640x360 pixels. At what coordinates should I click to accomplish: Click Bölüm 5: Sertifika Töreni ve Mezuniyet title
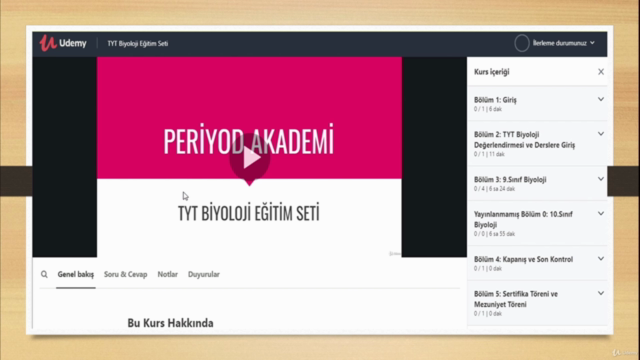(516, 299)
